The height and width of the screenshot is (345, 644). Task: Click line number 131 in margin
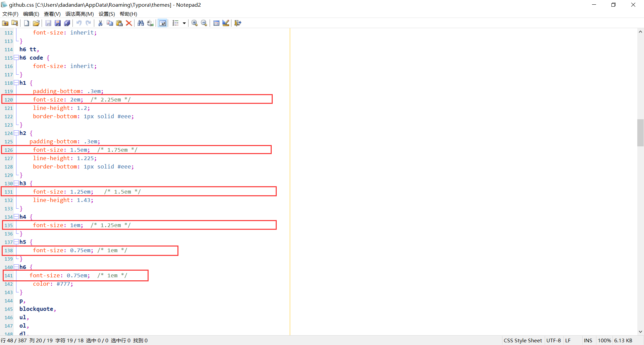9,192
